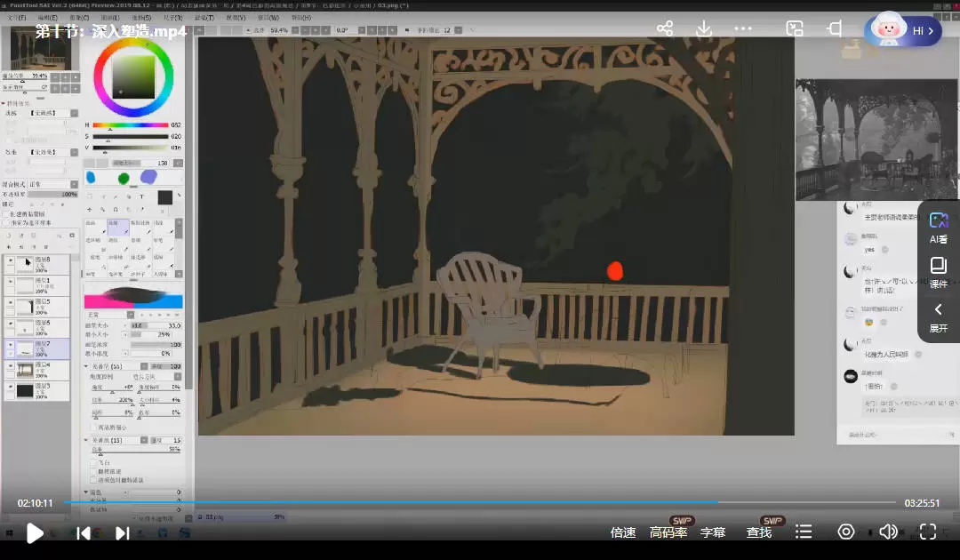Screen dimensions: 960x560
Task: Open the playlist list icon
Action: tap(804, 532)
